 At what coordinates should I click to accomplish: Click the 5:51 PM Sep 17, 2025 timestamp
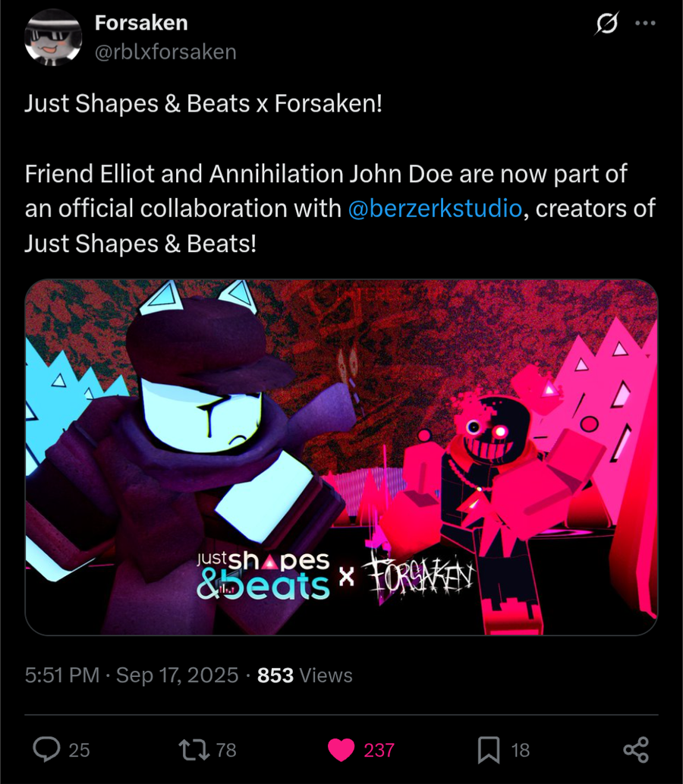pyautogui.click(x=131, y=675)
